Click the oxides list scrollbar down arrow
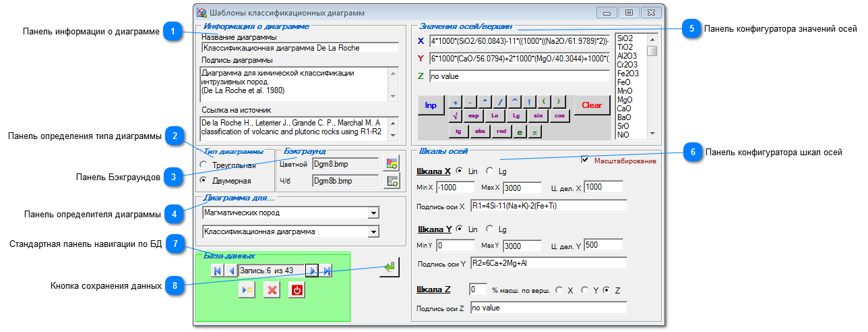Screen dimensions: 868x332 (x=652, y=134)
